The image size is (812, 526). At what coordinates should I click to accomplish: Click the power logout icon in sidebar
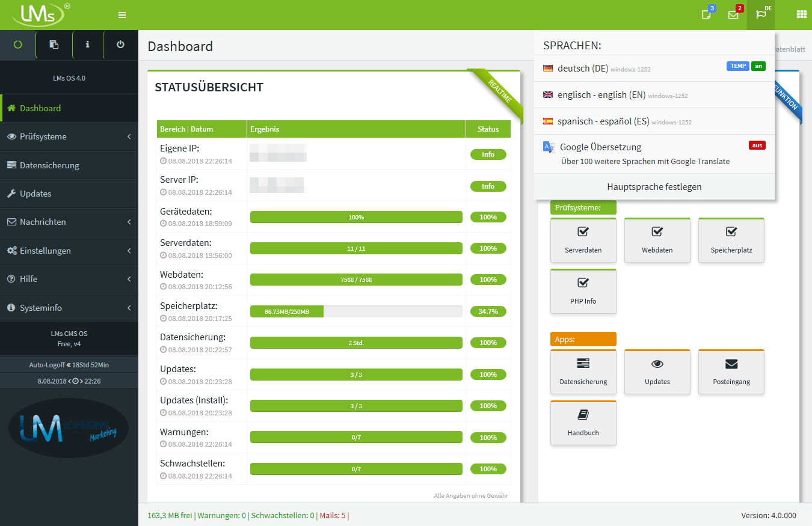coord(120,44)
